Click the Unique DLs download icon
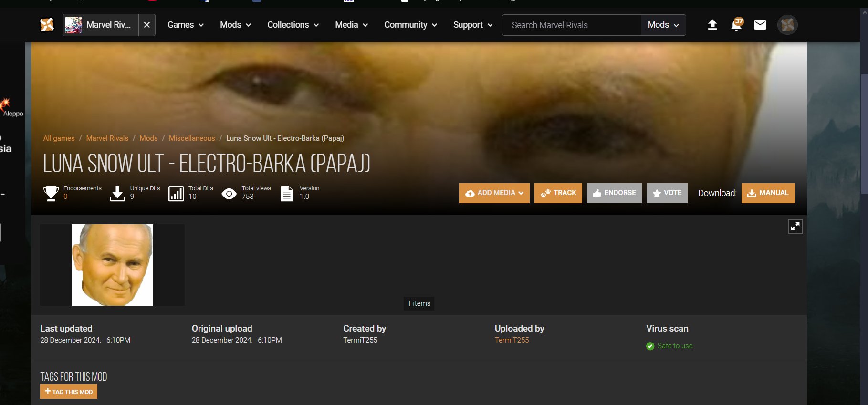This screenshot has height=405, width=868. tap(117, 193)
